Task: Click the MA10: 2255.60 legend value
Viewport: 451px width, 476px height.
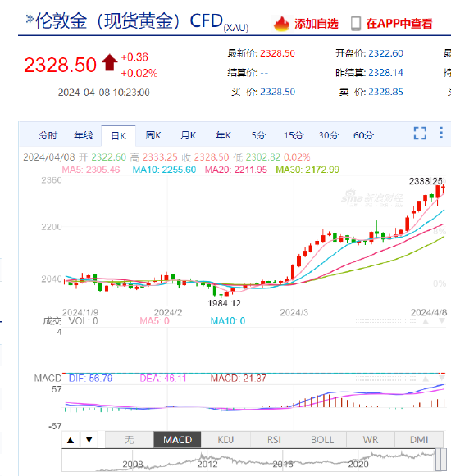Action: pos(164,170)
